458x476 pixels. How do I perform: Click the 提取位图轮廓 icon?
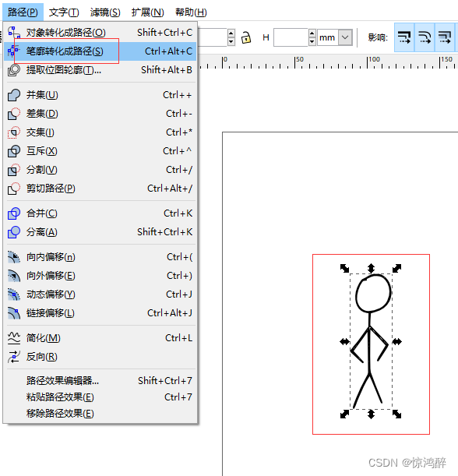tap(14, 70)
